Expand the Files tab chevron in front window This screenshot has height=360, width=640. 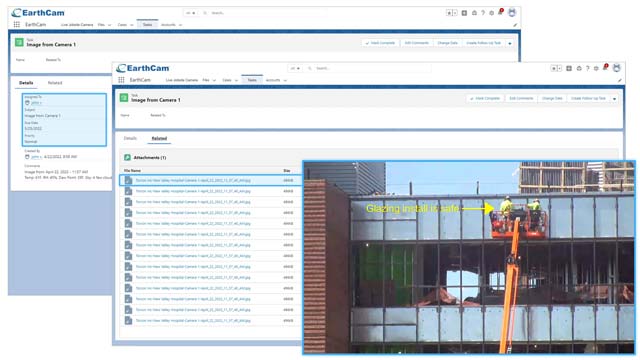tap(214, 80)
